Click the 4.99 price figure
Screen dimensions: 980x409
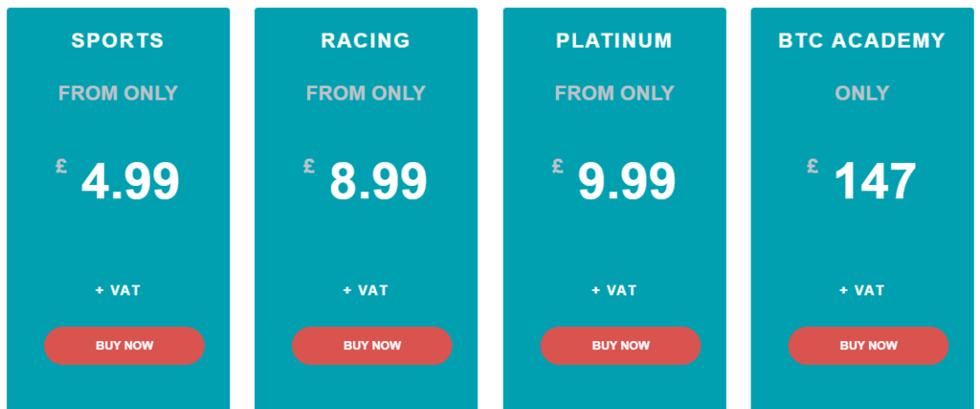(130, 181)
